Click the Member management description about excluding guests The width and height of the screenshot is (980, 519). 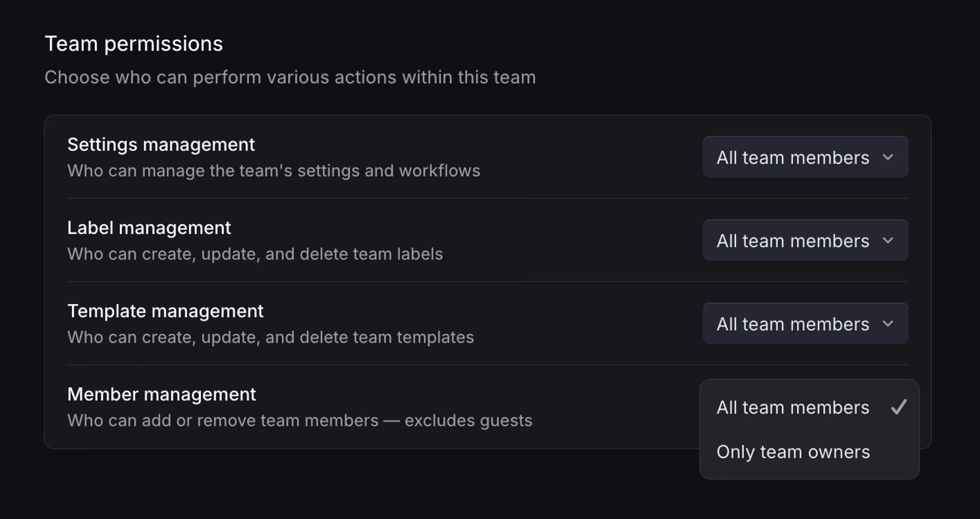click(x=299, y=420)
